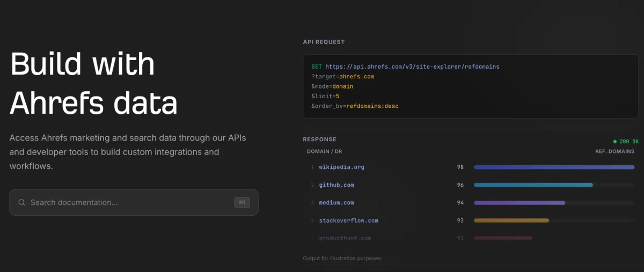Viewport: 644px width, 272px height.
Task: Click DR value 91 for producthunt.com
Action: tap(460, 238)
